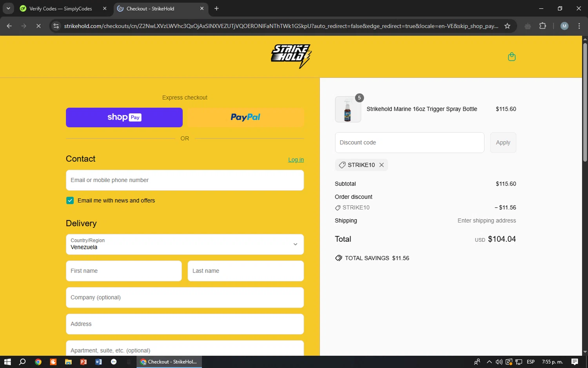The image size is (588, 368).
Task: Remove the STRIKE10 discount code
Action: point(381,165)
